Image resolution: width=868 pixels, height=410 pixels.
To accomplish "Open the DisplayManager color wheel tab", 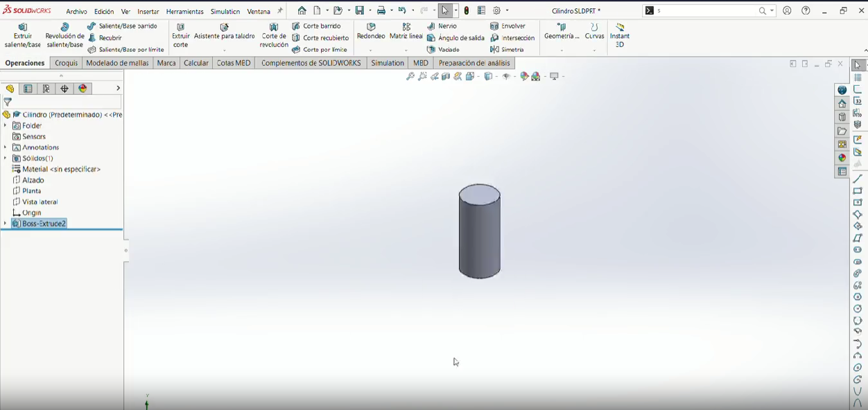I will (x=83, y=89).
